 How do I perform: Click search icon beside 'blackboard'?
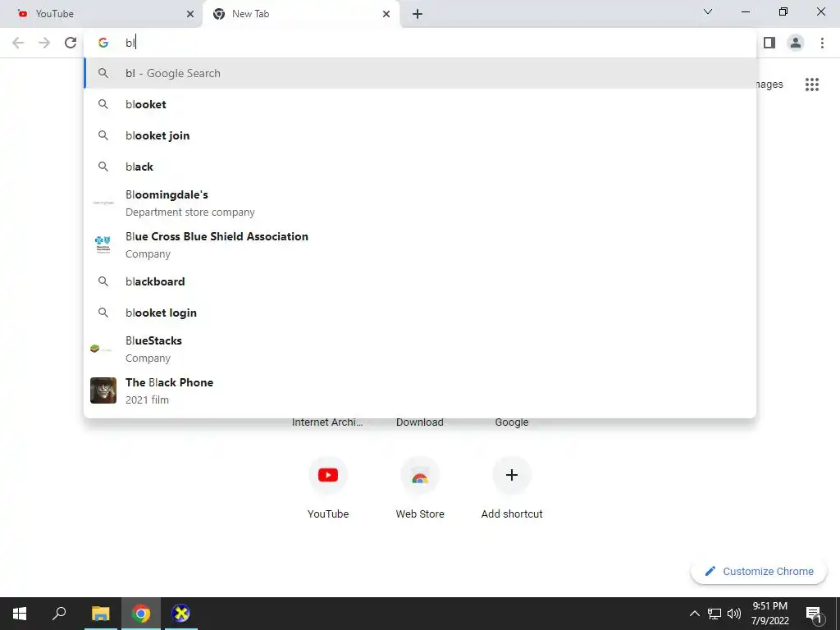click(x=103, y=281)
